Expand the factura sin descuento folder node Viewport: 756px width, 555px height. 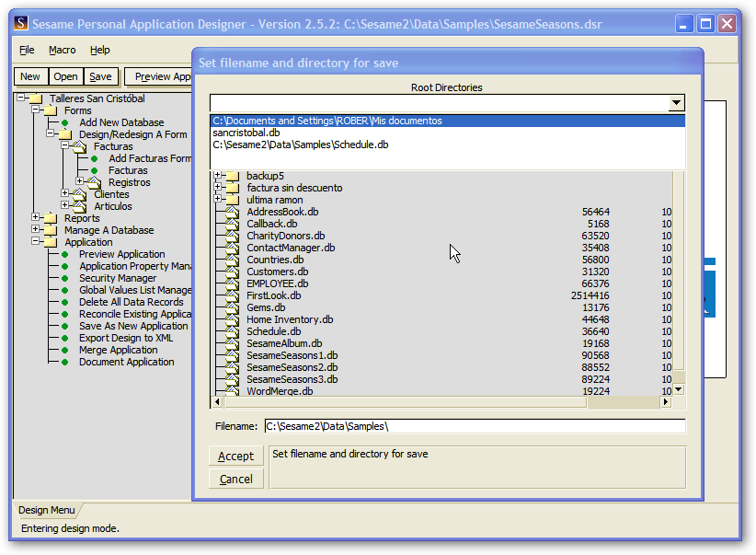[x=217, y=186]
